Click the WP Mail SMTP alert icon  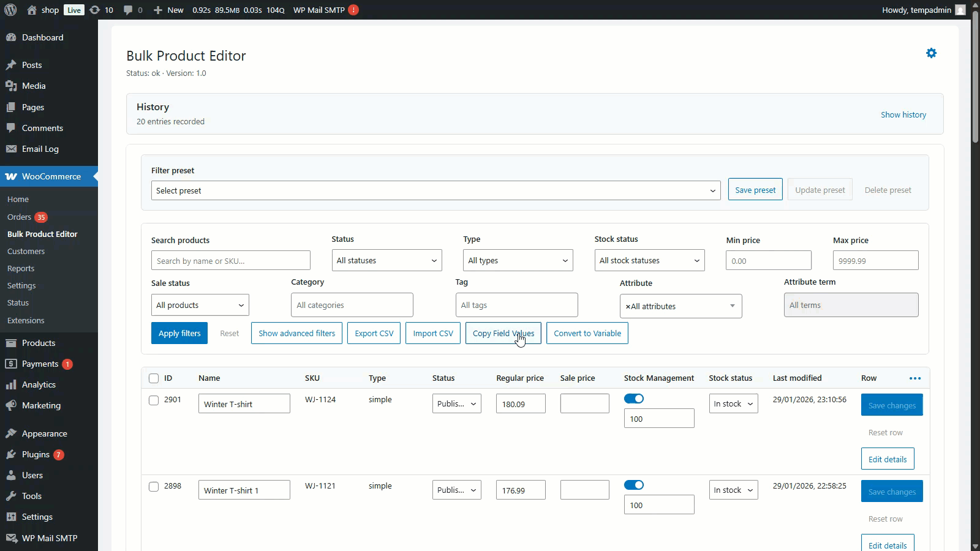coord(353,10)
